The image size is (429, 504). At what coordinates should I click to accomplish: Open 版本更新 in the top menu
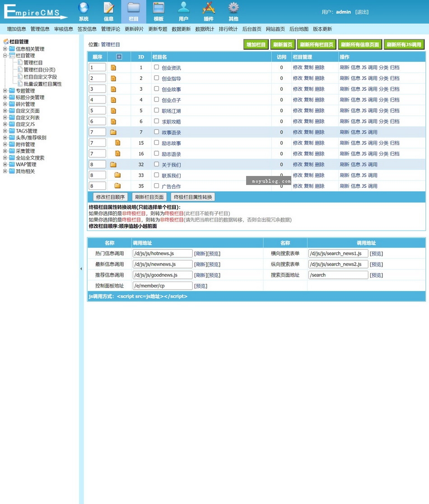click(322, 29)
